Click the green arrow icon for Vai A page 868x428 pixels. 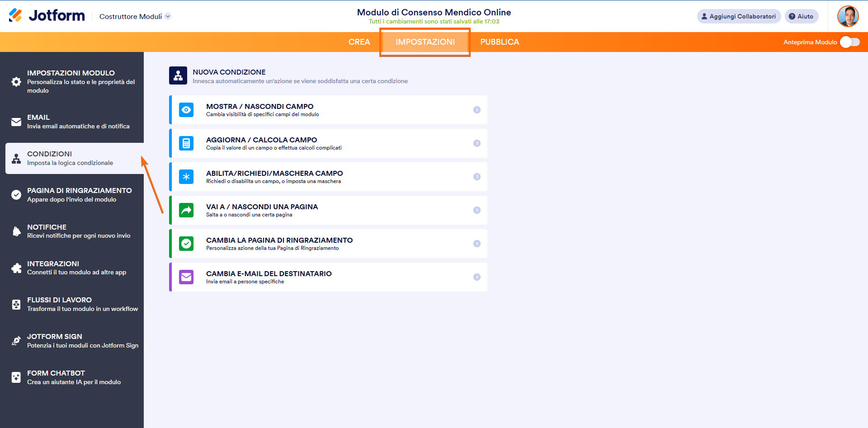[186, 210]
